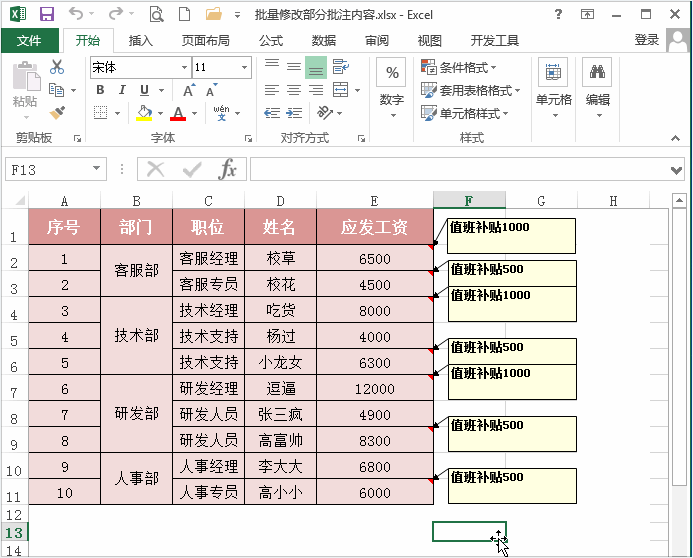693x558 pixels.
Task: Redo the last action
Action: tap(116, 14)
